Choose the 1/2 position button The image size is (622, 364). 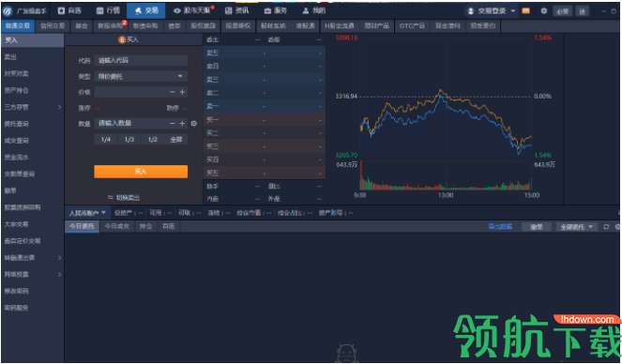click(153, 140)
